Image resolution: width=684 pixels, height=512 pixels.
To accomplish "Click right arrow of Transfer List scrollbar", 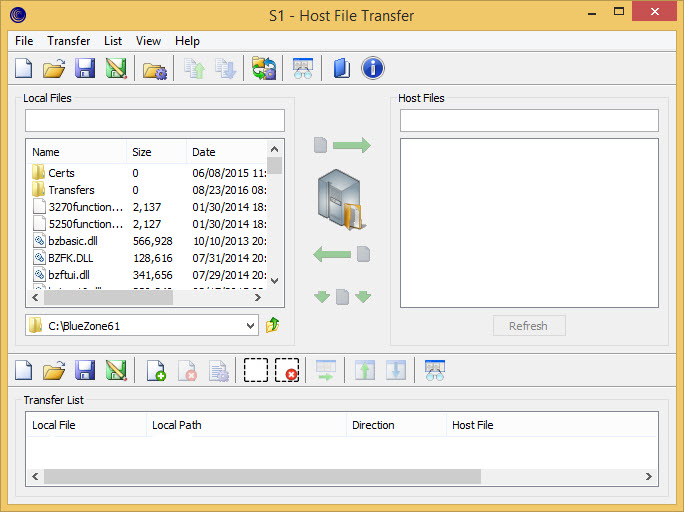I will pos(649,476).
